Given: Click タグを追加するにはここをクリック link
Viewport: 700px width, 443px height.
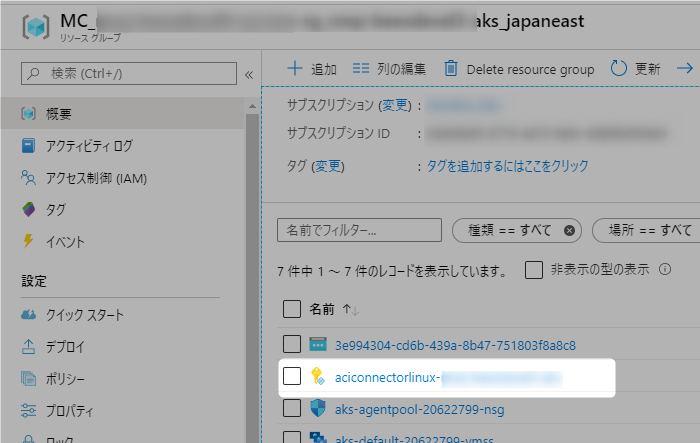Looking at the screenshot, I should tap(508, 166).
